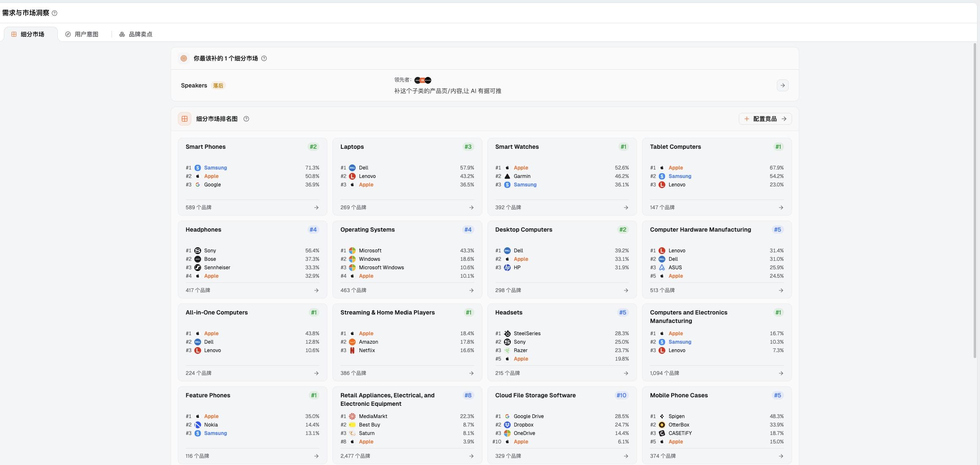
Task: Open Feature Phones card arrow
Action: (x=316, y=456)
